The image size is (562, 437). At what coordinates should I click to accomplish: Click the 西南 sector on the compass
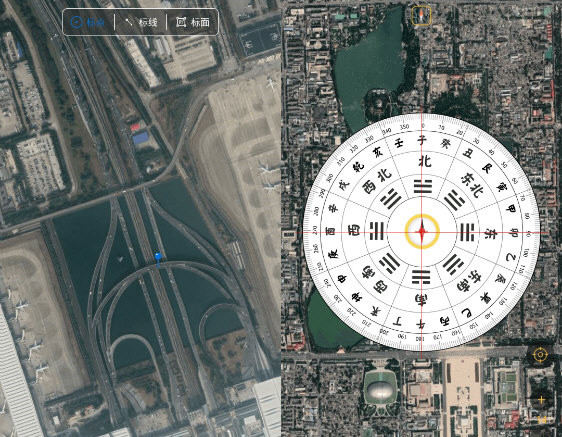[375, 280]
